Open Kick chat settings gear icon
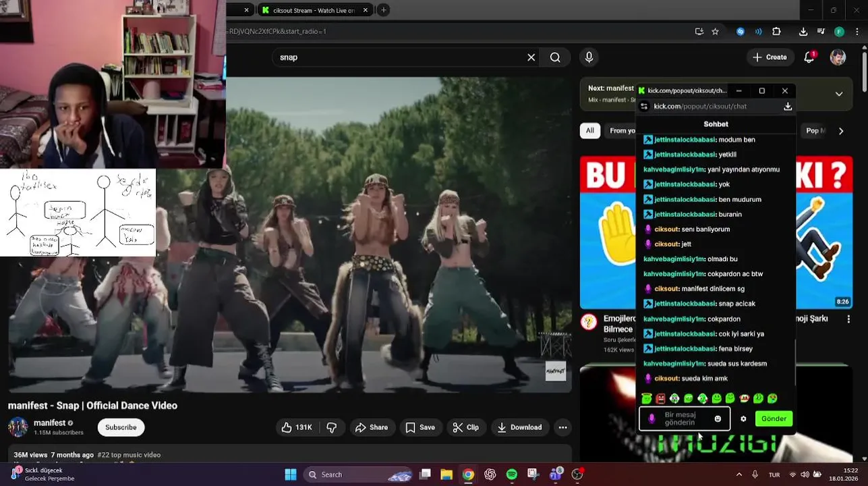 click(x=743, y=418)
